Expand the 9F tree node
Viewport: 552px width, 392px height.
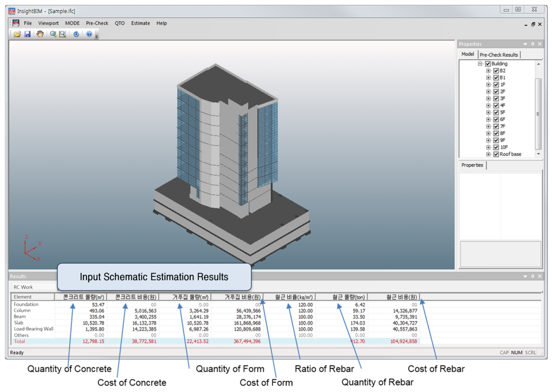[x=488, y=140]
